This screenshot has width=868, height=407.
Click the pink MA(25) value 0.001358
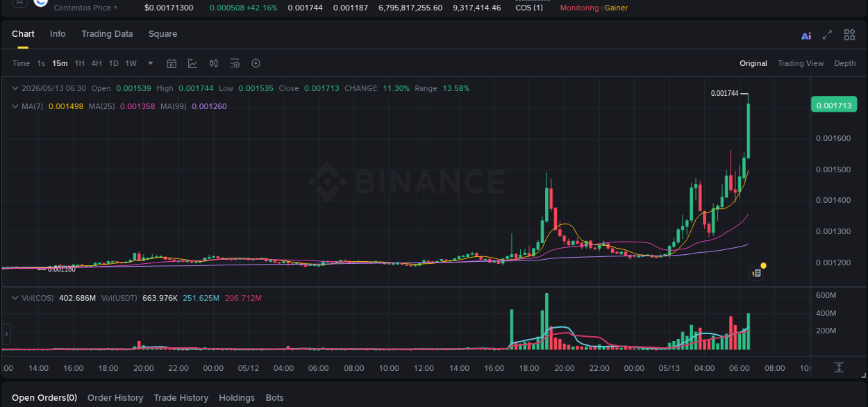tap(137, 106)
